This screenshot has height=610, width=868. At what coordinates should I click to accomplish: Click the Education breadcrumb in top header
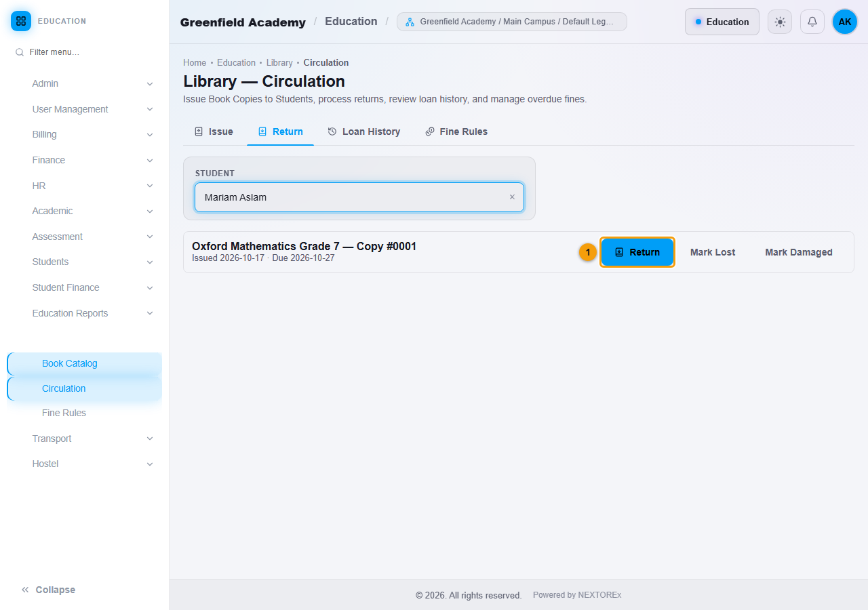tap(351, 22)
